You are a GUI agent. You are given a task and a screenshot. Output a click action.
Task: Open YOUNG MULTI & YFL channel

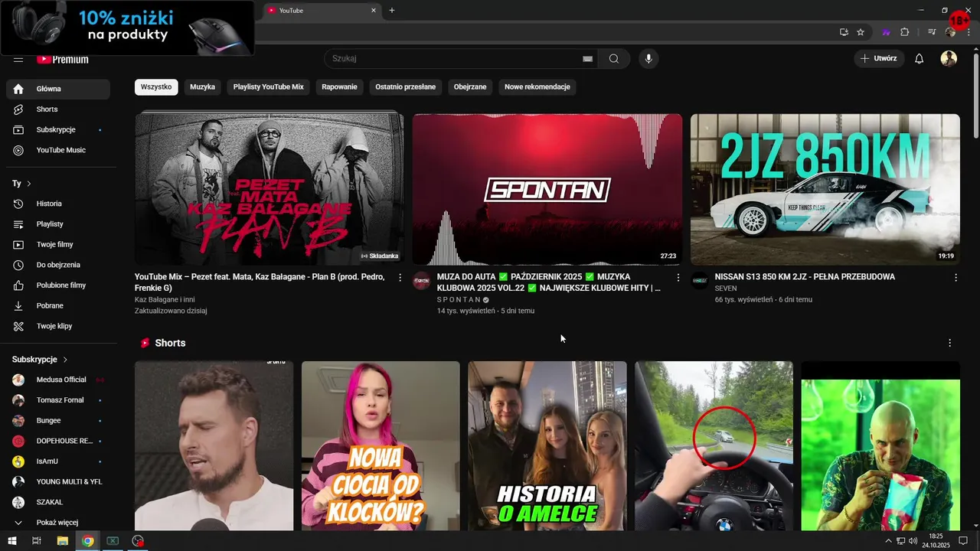tap(58, 482)
